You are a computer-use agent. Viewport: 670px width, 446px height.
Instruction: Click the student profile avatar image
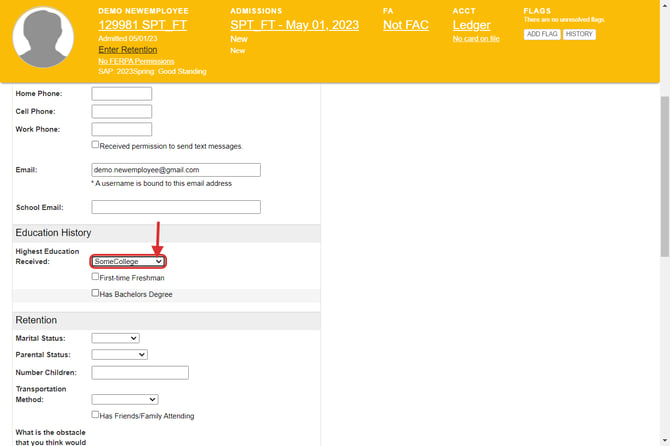coord(43,38)
